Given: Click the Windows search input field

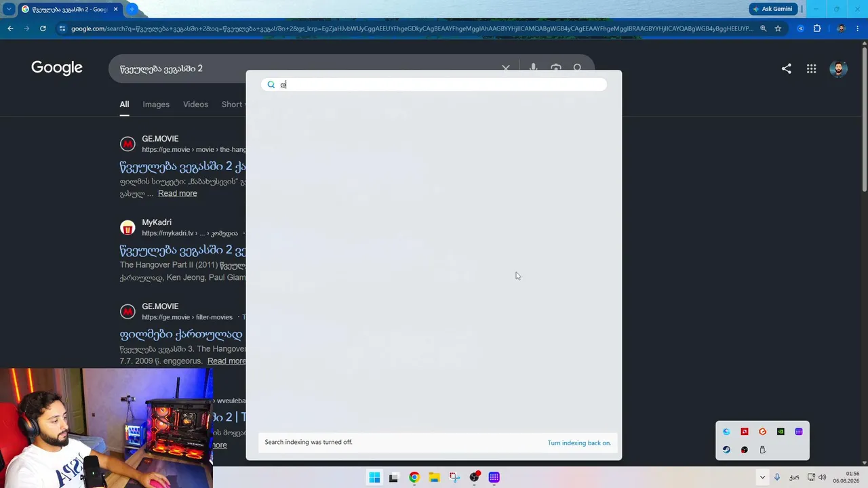Looking at the screenshot, I should click(434, 85).
